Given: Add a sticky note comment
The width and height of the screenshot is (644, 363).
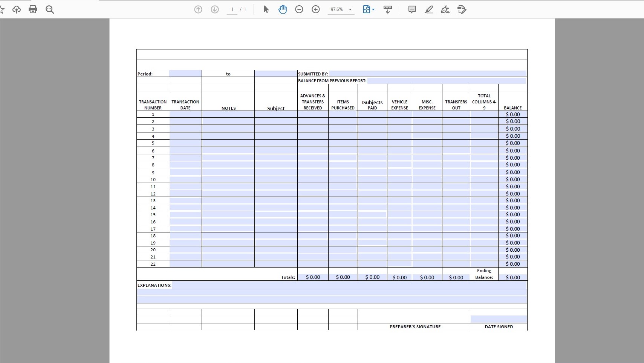Looking at the screenshot, I should click(411, 9).
